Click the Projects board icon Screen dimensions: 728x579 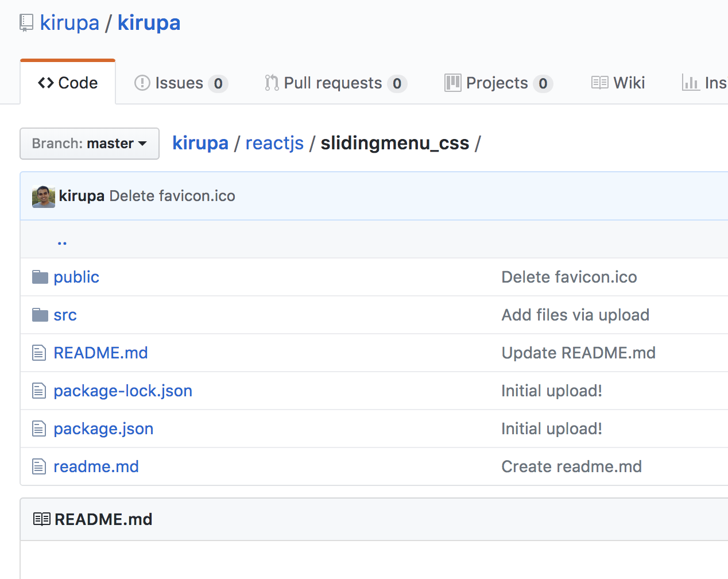coord(452,83)
